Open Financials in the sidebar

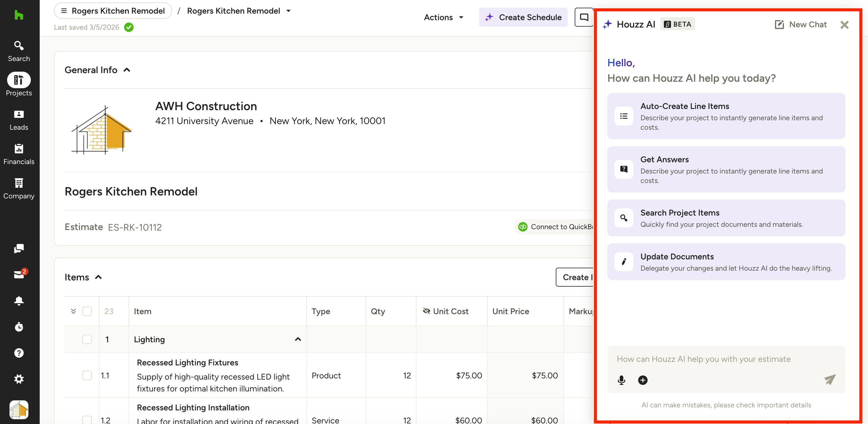[x=19, y=155]
